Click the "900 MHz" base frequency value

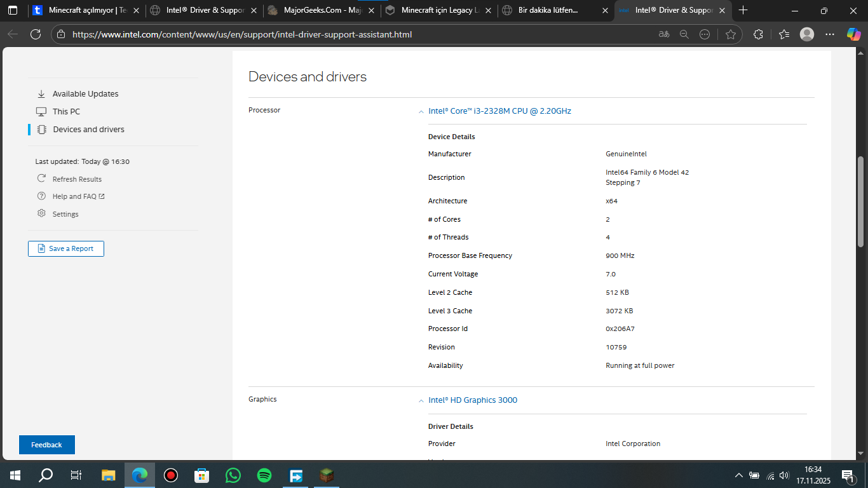[x=620, y=255]
